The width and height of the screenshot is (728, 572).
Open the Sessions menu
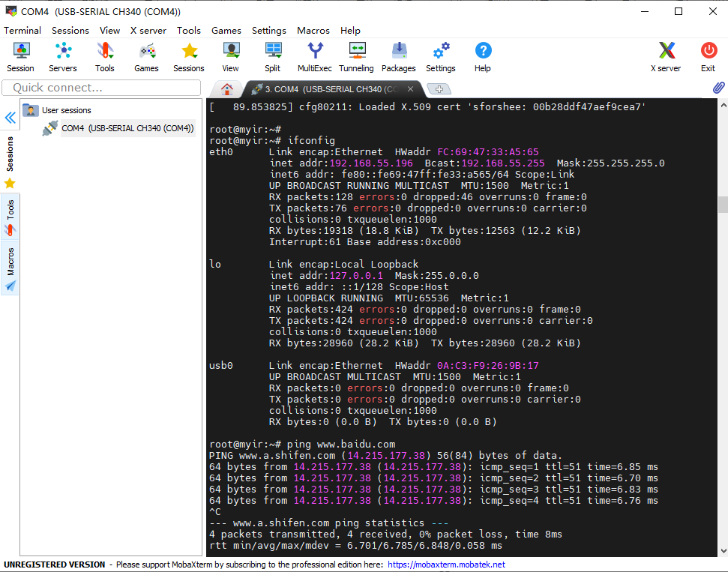coord(70,31)
